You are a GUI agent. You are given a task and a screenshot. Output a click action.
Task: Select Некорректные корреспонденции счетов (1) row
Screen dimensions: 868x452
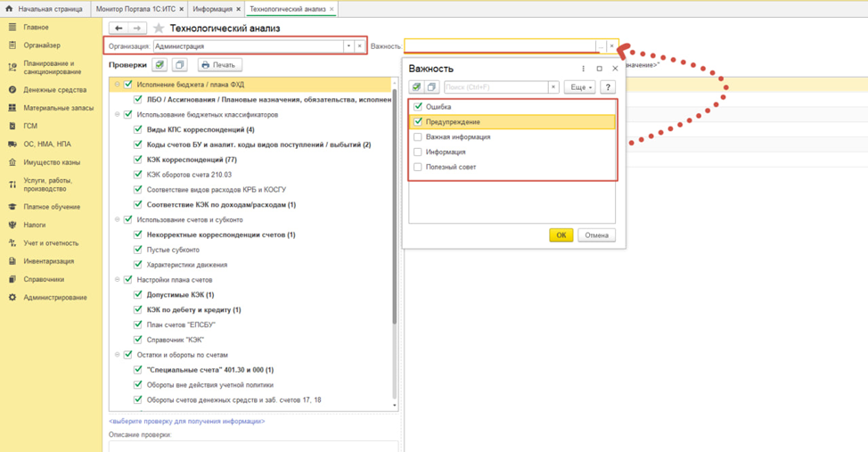point(221,234)
